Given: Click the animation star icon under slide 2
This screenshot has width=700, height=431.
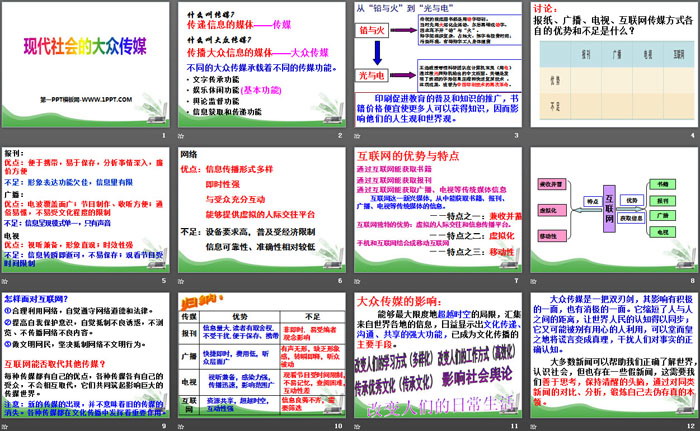Looking at the screenshot, I should [181, 136].
